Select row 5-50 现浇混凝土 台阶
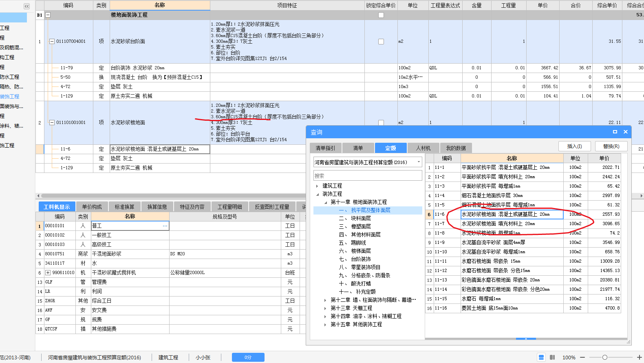The image size is (644, 363). (340, 77)
